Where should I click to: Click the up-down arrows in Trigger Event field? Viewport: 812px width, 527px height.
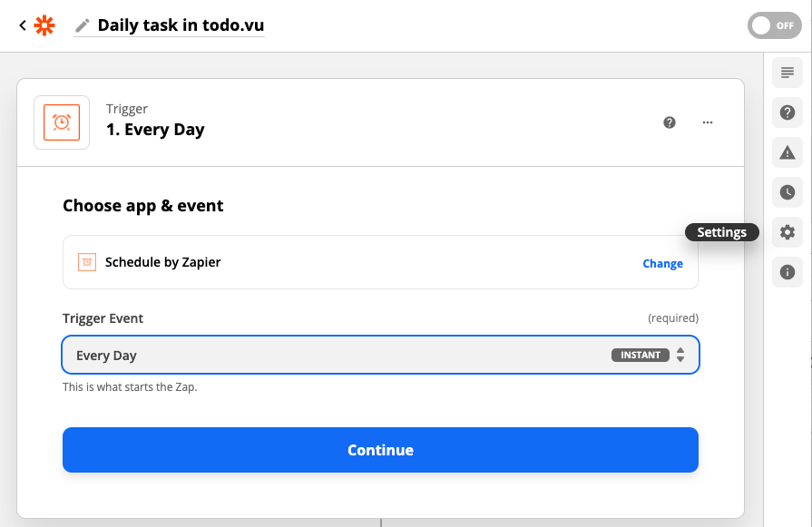click(680, 356)
